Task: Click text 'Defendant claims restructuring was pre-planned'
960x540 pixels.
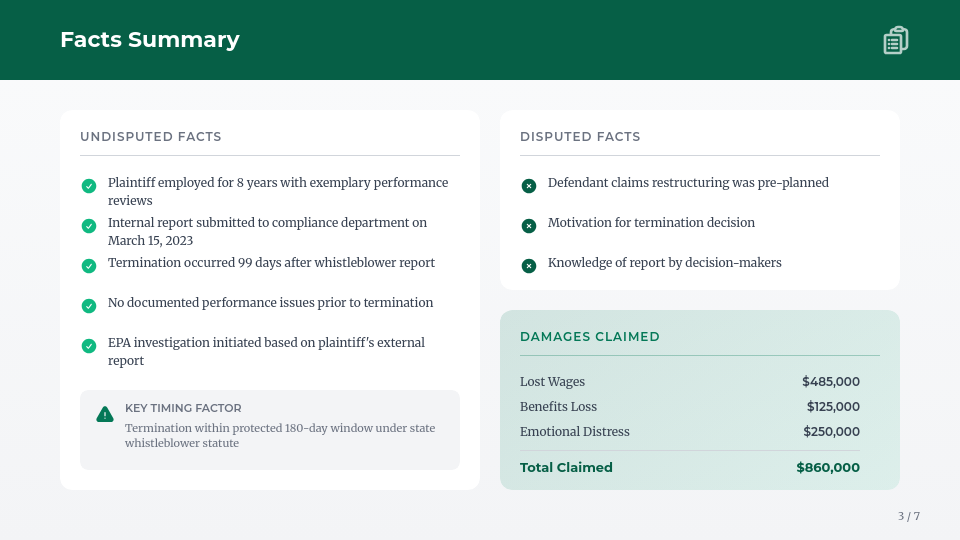Action: click(x=688, y=182)
